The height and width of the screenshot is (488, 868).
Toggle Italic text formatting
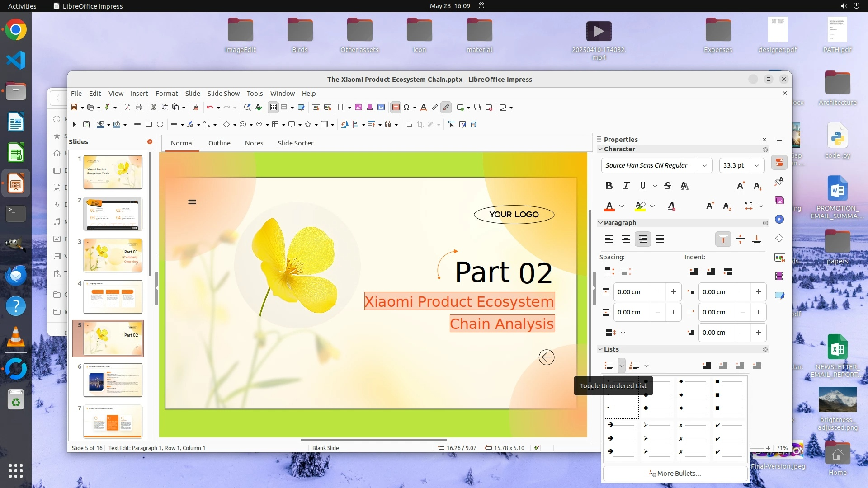click(626, 186)
